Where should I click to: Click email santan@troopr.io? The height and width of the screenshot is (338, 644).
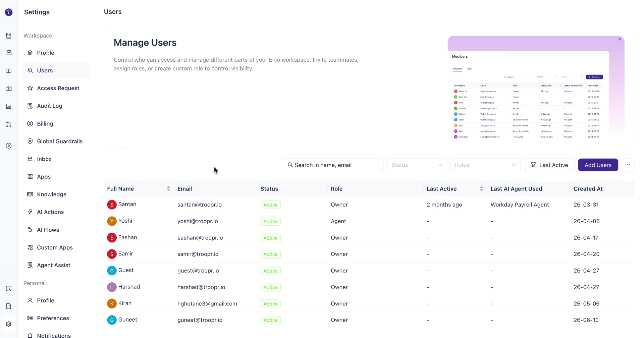200,205
